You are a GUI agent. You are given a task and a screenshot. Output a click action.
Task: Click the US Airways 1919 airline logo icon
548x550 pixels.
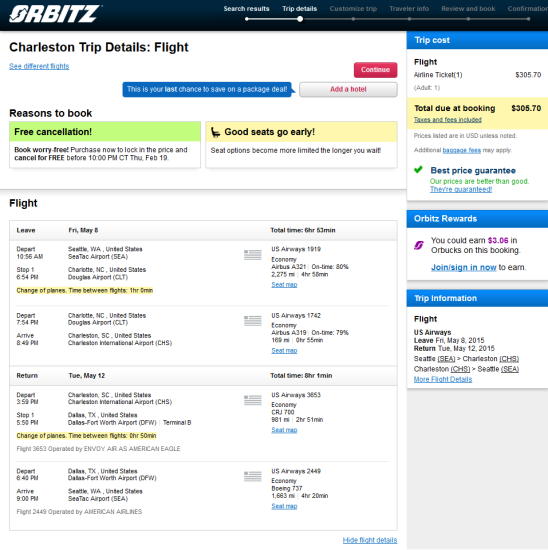(x=253, y=254)
